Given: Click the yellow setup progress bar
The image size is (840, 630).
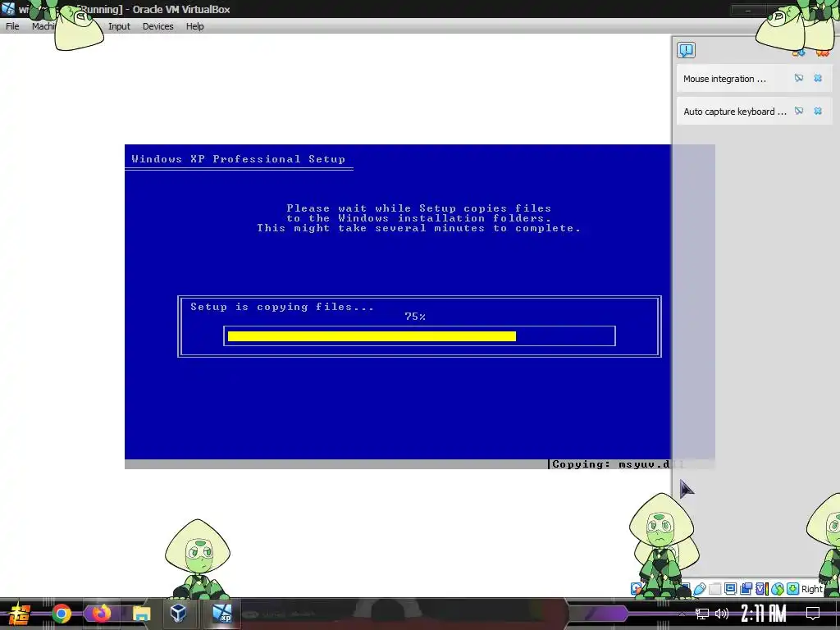Looking at the screenshot, I should coord(372,336).
